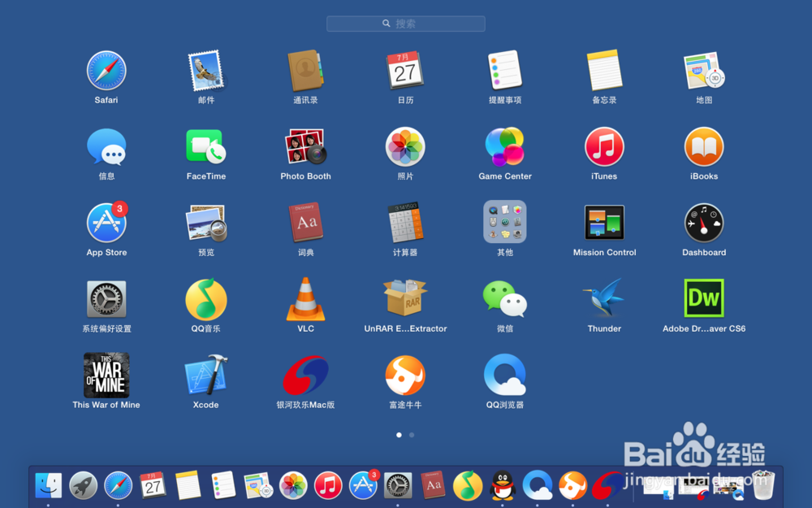
Task: Launch 富途牛牛 from the Launchpad grid
Action: [x=405, y=376]
